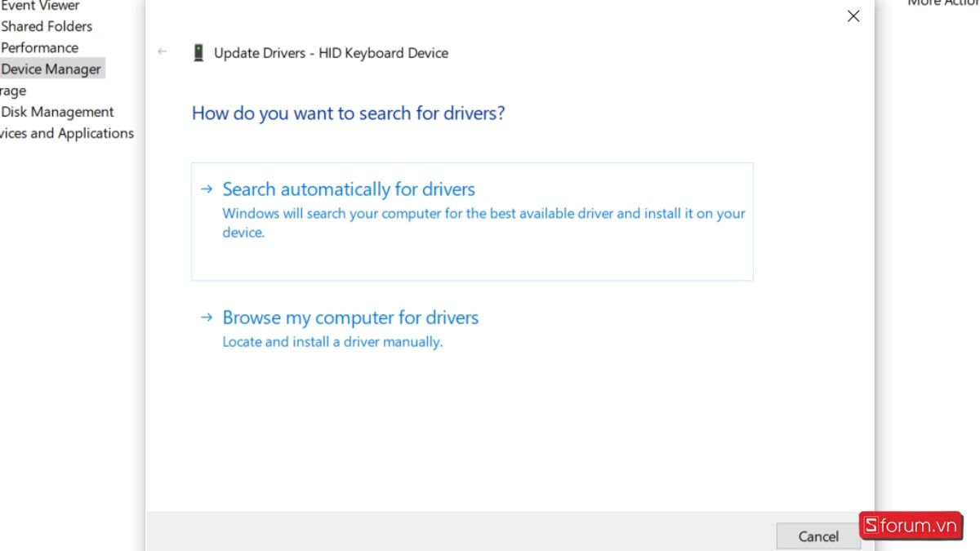
Task: Choose Browse my computer for drivers
Action: point(350,318)
